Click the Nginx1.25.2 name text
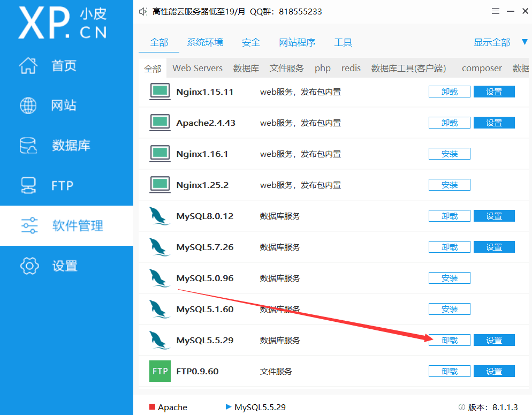Viewport: 532px width, 415px height. tap(202, 185)
